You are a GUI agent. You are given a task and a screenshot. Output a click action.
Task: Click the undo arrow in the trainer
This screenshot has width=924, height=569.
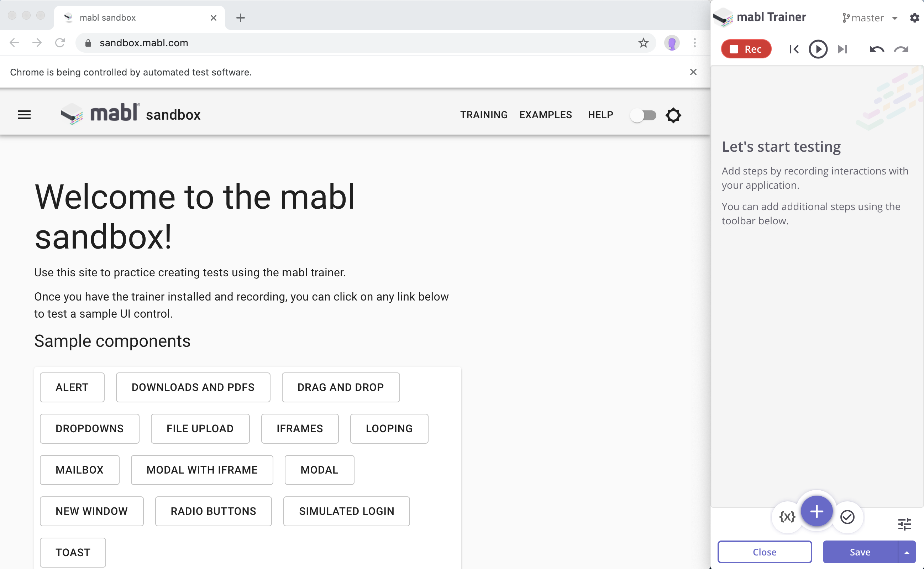[876, 49]
